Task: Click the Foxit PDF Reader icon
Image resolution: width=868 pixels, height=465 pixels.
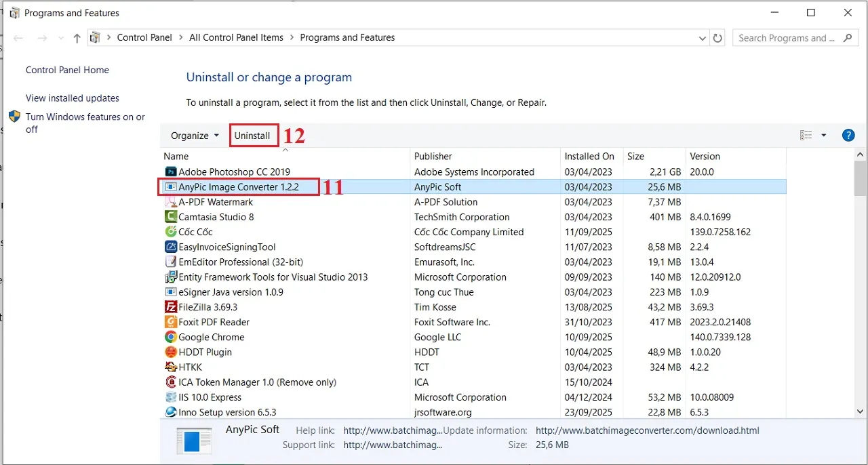Action: pyautogui.click(x=171, y=322)
